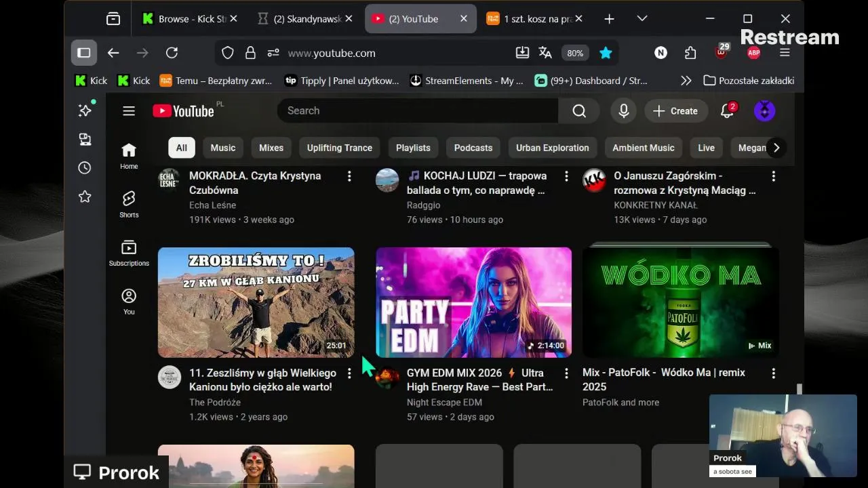
Task: Select the Urban Exploration filter chip
Action: point(553,148)
